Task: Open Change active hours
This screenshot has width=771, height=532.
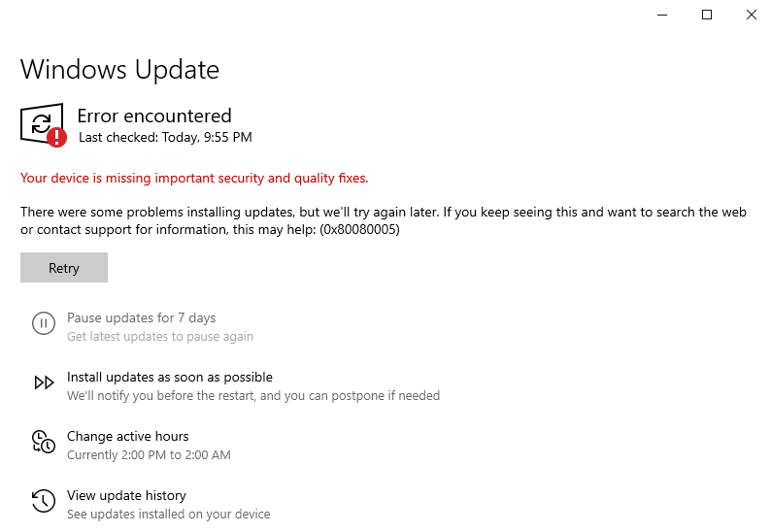Action: [127, 437]
